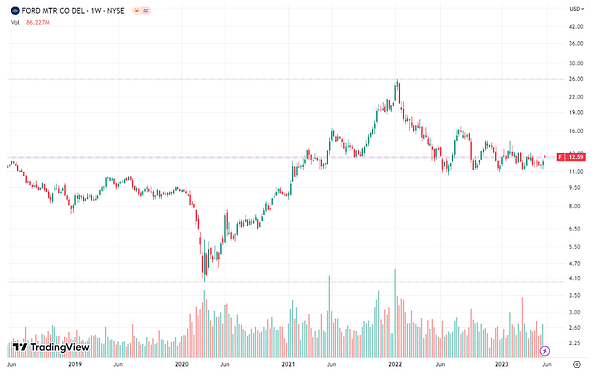This screenshot has width=600, height=379.
Task: Click the 86.227M volume value
Action: (38, 23)
